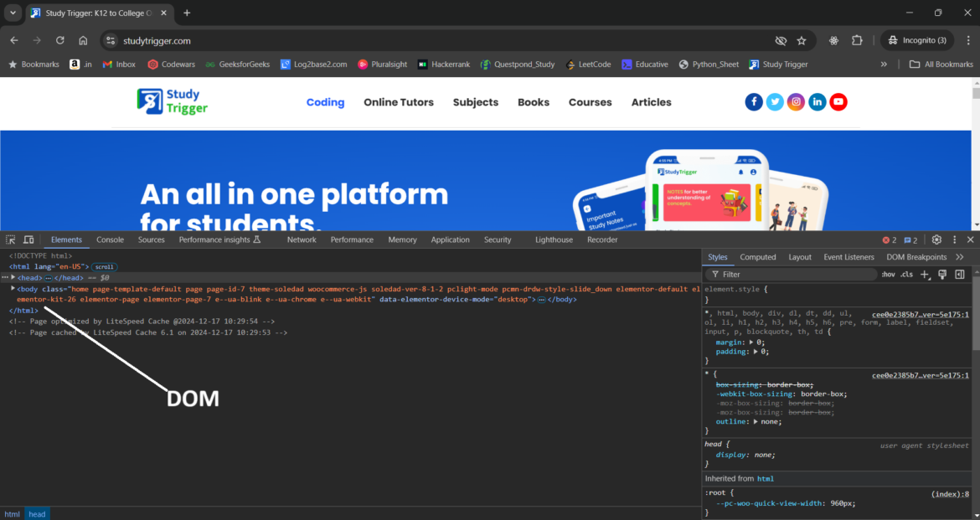Click the ellipsis after body tag
980x520 pixels.
[x=541, y=300]
